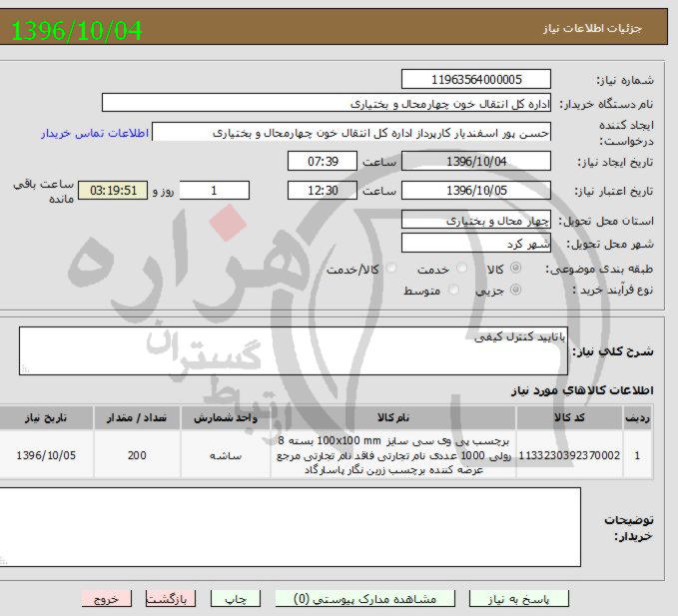The width and height of the screenshot is (678, 616).
Task: Click the ردیف column header
Action: pos(637,417)
